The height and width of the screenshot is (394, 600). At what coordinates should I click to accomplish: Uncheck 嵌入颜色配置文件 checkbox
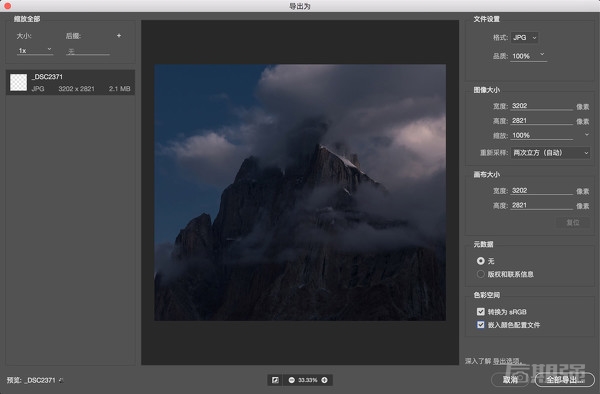tap(481, 325)
